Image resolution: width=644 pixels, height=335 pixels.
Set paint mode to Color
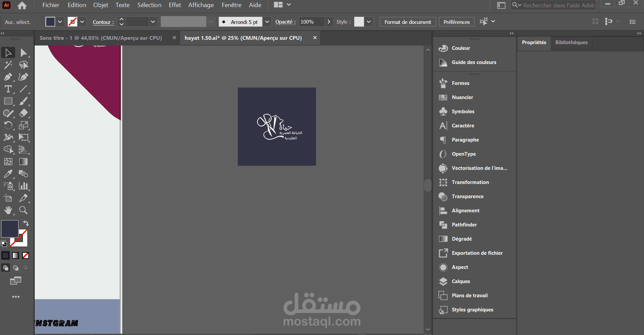coord(5,255)
